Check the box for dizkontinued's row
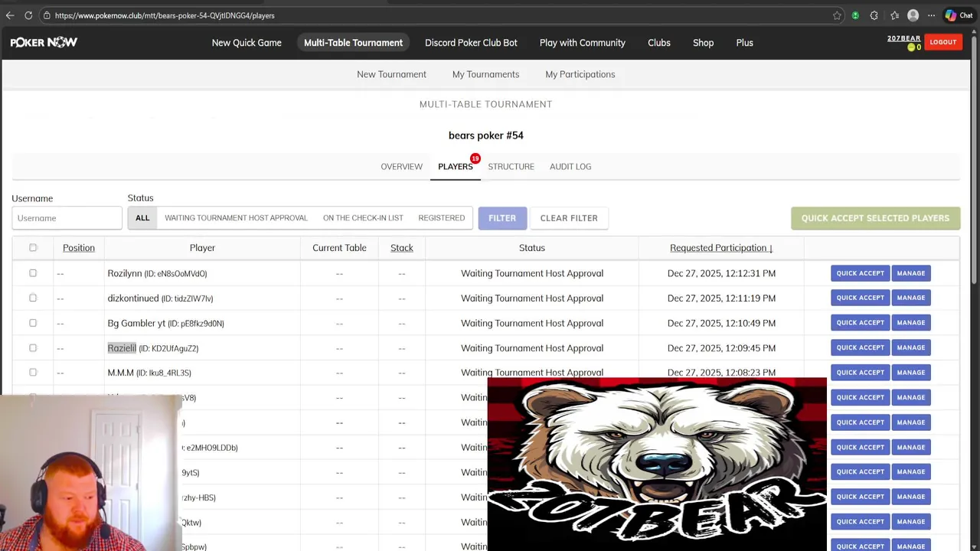The width and height of the screenshot is (980, 551). click(33, 298)
